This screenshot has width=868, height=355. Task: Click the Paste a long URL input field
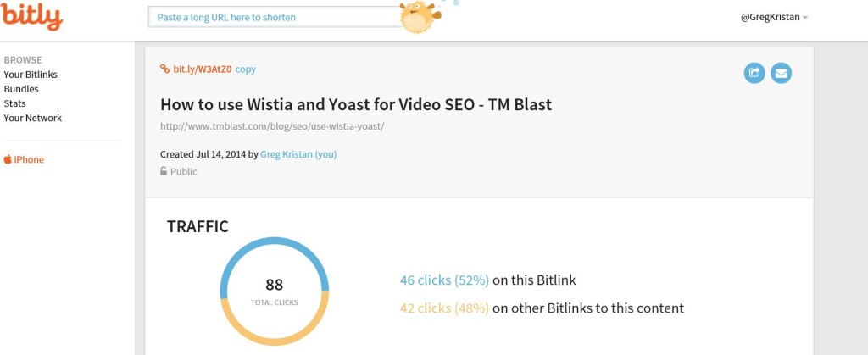click(275, 17)
